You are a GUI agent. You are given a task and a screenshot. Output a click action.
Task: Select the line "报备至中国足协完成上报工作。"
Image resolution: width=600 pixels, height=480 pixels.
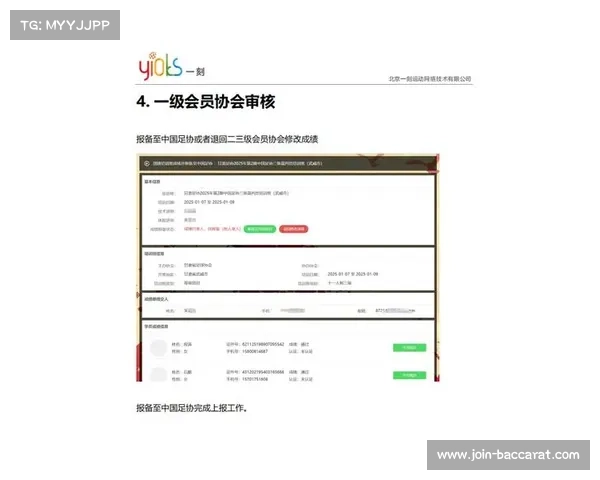192,408
